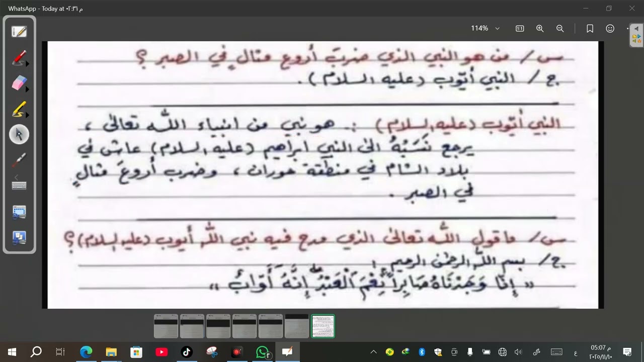
Task: Click the smiley face icon in the top toolbar
Action: [x=610, y=29]
